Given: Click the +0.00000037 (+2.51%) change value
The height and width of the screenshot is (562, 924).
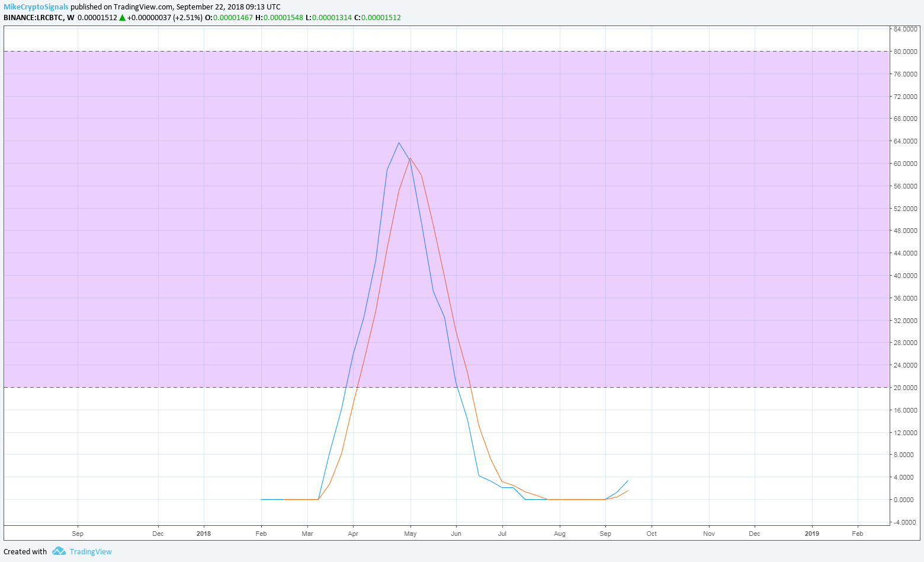Looking at the screenshot, I should [165, 18].
